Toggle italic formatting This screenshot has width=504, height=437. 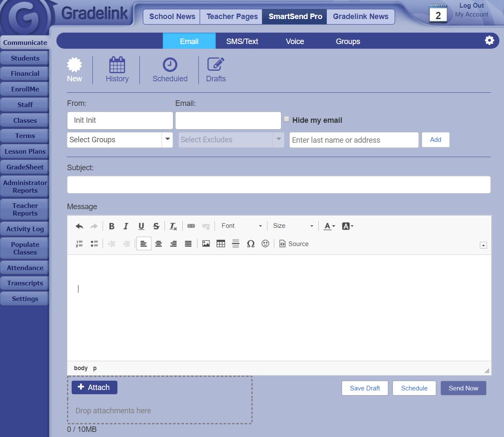[x=126, y=226]
